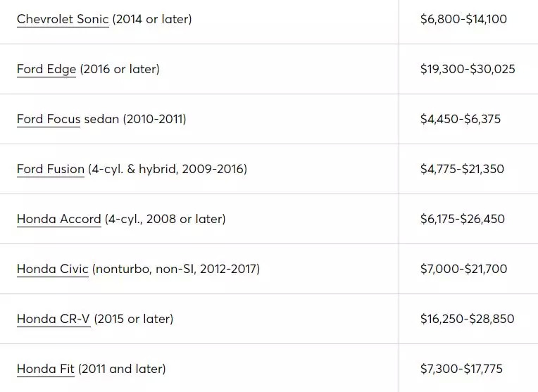Viewport: 538px width, 392px height.
Task: Click the $19,300-$30,025 price cell
Action: tap(468, 69)
